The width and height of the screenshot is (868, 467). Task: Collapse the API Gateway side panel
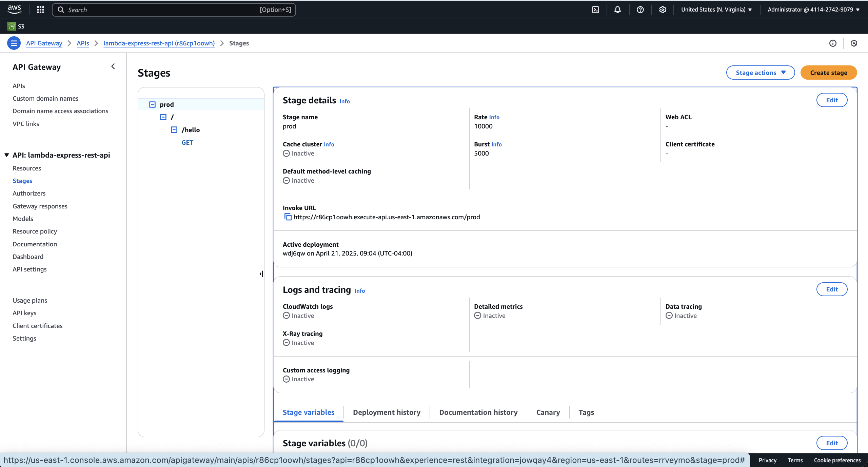113,66
